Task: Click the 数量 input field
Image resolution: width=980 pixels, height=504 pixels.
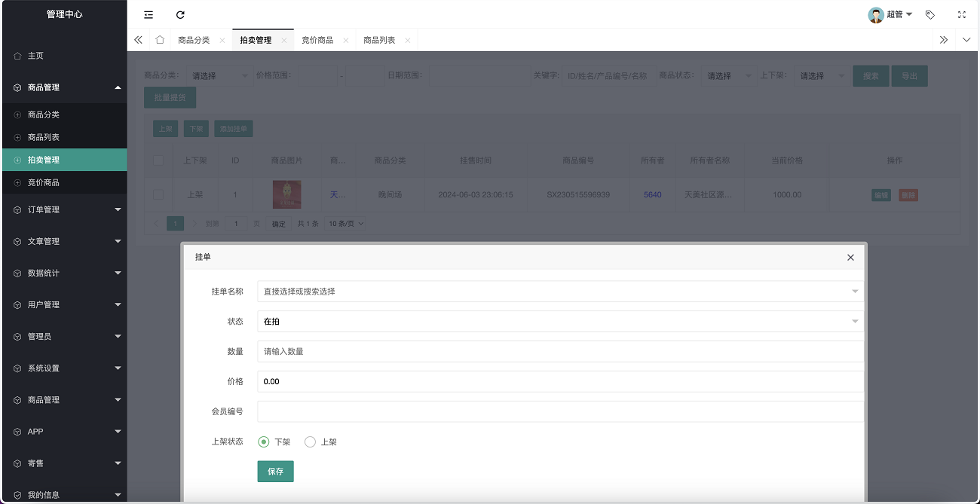Action: coord(559,352)
